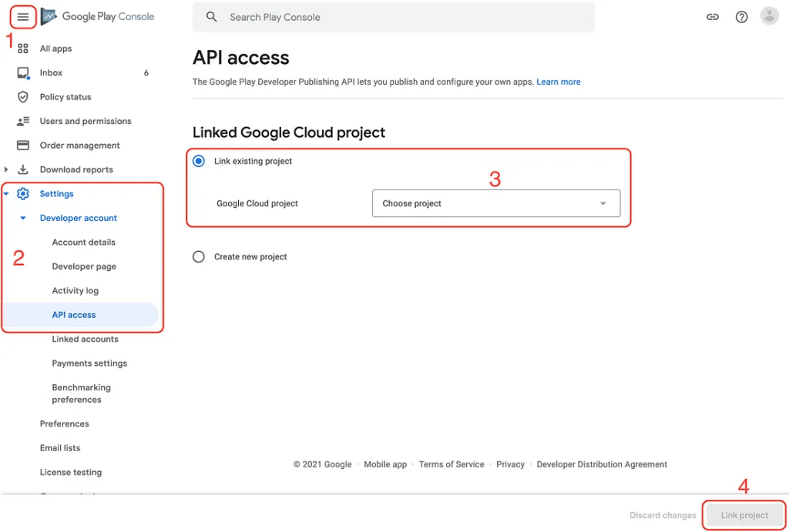Click the Settings gear icon
The image size is (789, 532).
(x=22, y=193)
